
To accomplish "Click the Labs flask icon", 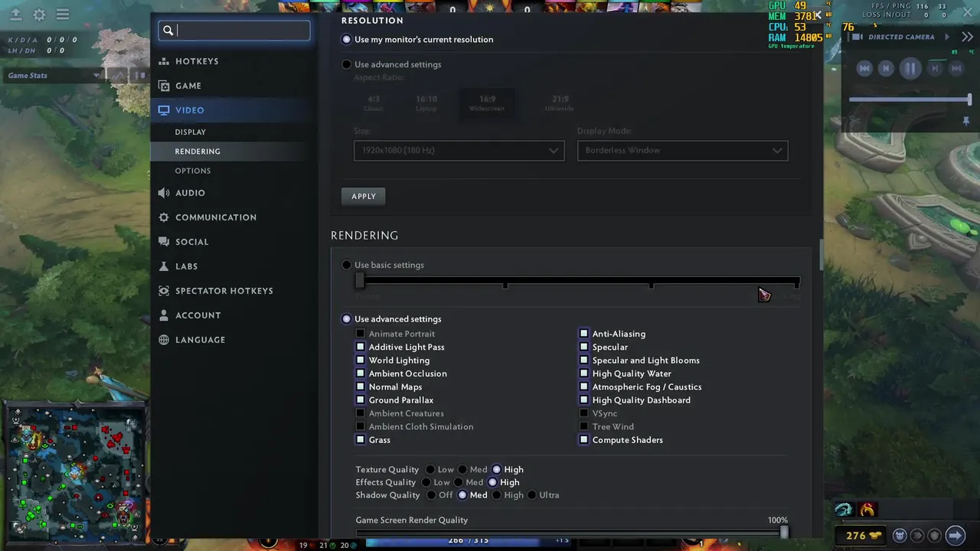I will point(164,266).
